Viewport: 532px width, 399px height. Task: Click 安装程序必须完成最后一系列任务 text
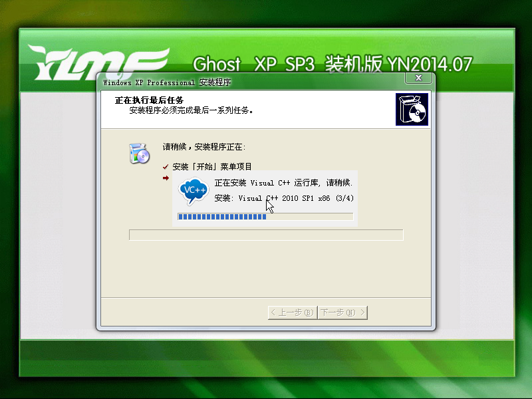(191, 110)
